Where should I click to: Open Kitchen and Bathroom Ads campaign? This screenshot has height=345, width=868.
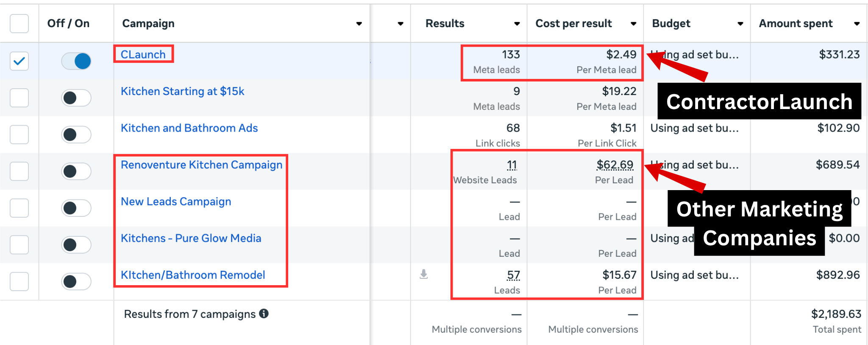click(x=189, y=128)
